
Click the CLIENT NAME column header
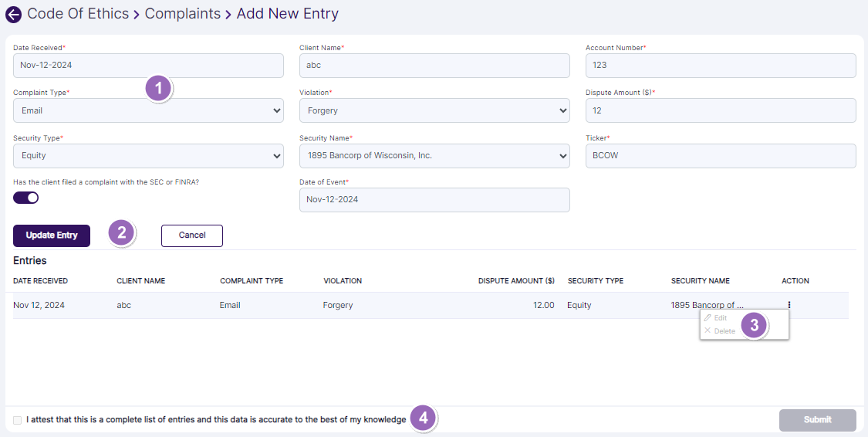[140, 281]
